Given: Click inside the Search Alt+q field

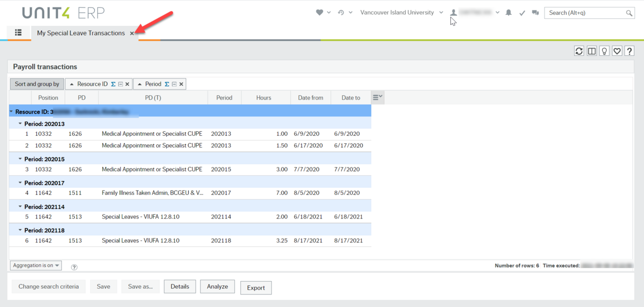Looking at the screenshot, I should point(584,12).
